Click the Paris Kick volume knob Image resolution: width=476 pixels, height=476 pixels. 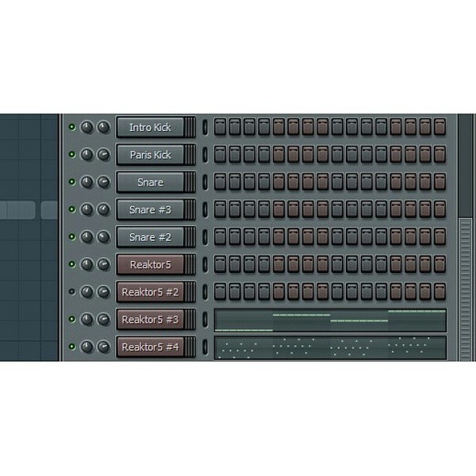(x=103, y=155)
